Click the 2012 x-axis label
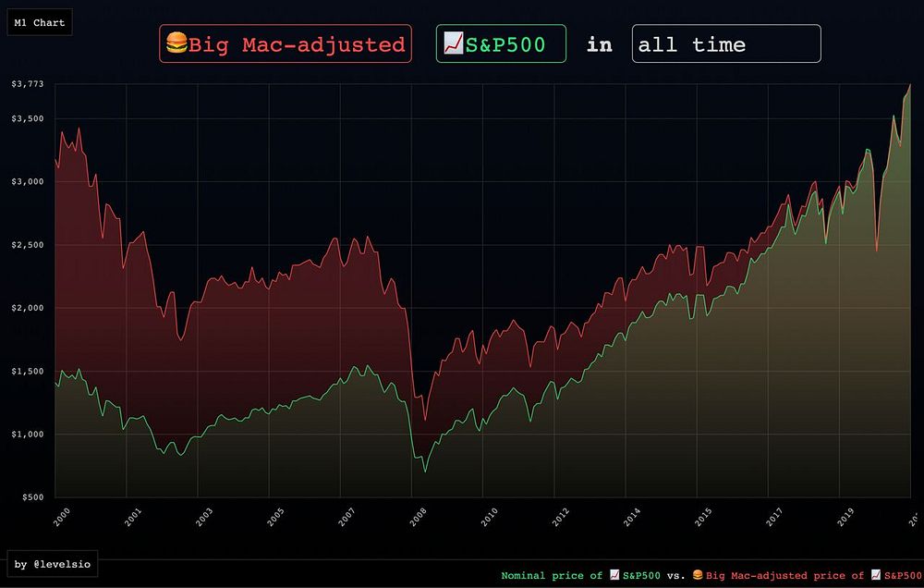Screen dimensions: 924x588 pos(561,517)
